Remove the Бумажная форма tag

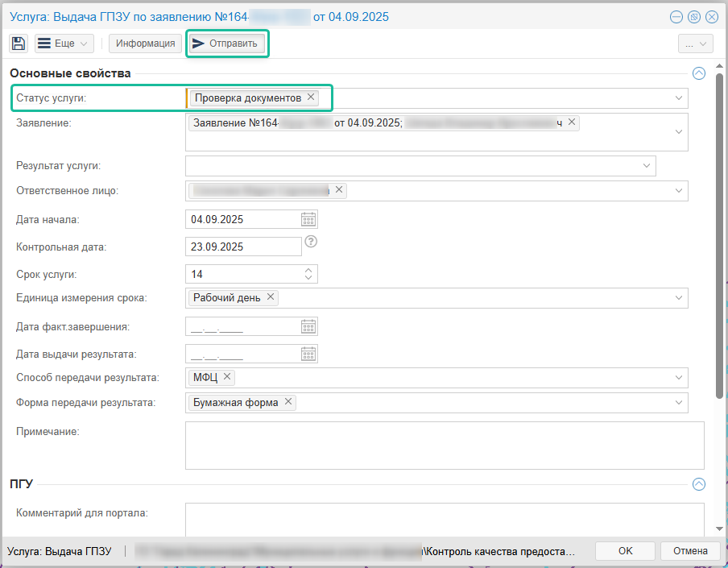(288, 402)
